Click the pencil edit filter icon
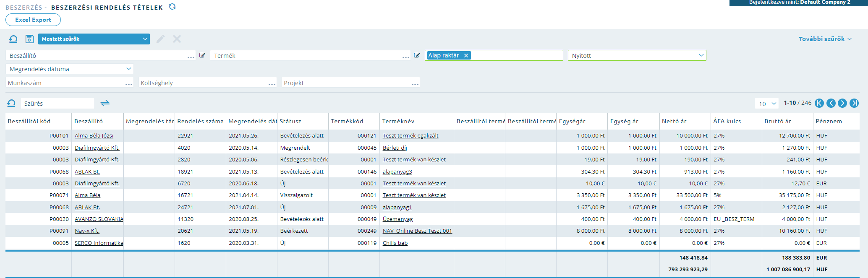 tap(160, 39)
